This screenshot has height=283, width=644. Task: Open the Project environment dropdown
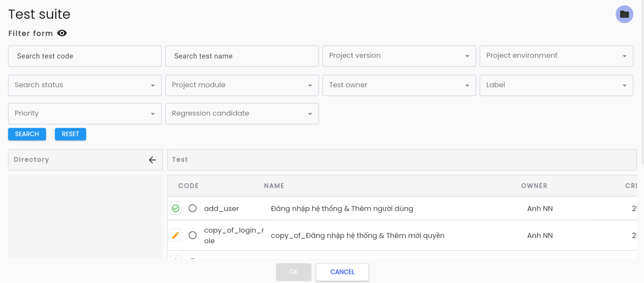[x=556, y=56]
